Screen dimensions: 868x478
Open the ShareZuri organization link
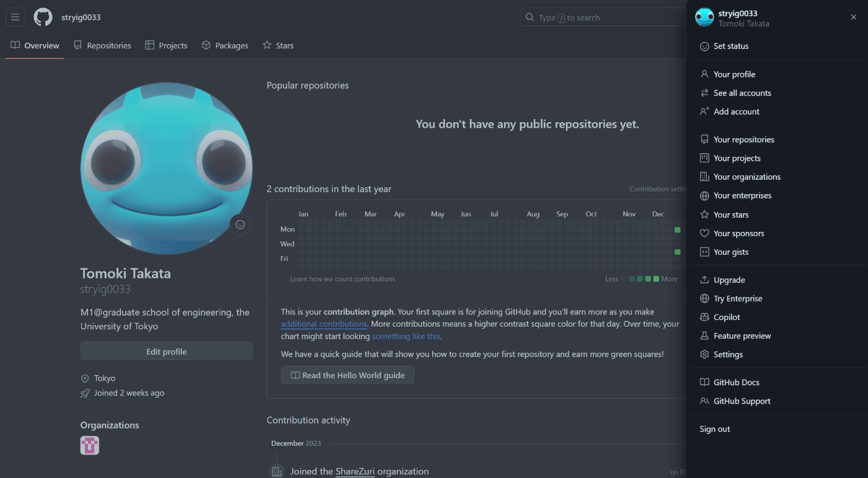355,471
